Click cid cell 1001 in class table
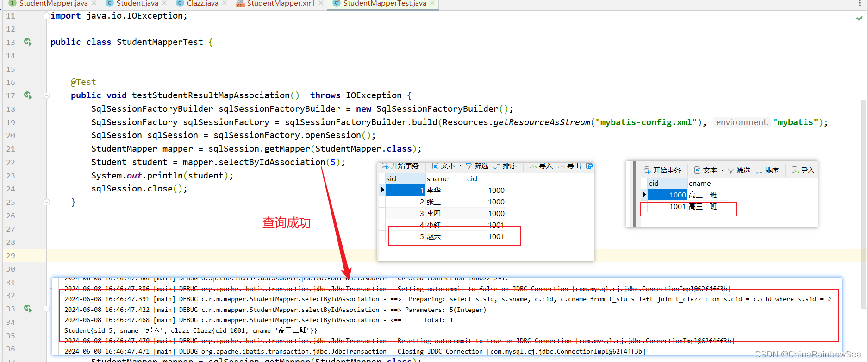868x362 pixels. pyautogui.click(x=667, y=206)
